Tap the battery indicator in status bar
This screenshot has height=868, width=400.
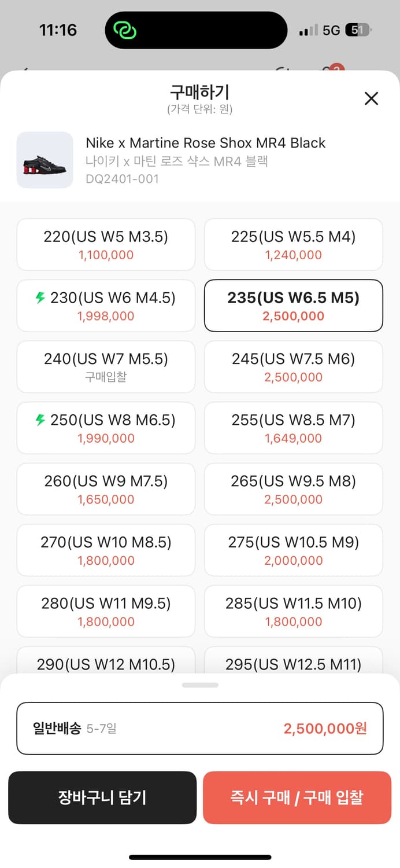tap(358, 30)
